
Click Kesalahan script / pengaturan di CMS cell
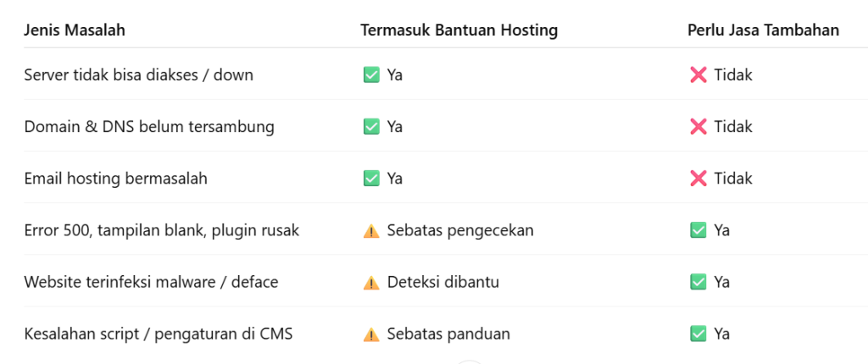pos(159,334)
